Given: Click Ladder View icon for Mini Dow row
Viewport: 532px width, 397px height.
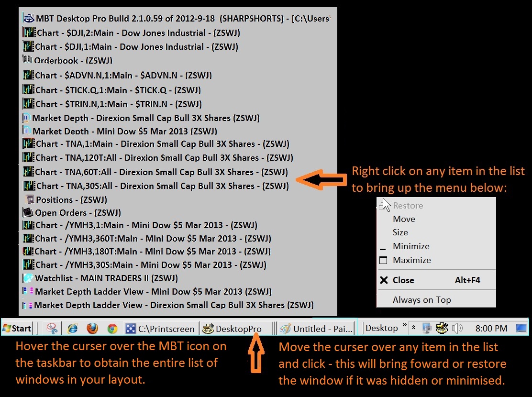Looking at the screenshot, I should tap(28, 291).
